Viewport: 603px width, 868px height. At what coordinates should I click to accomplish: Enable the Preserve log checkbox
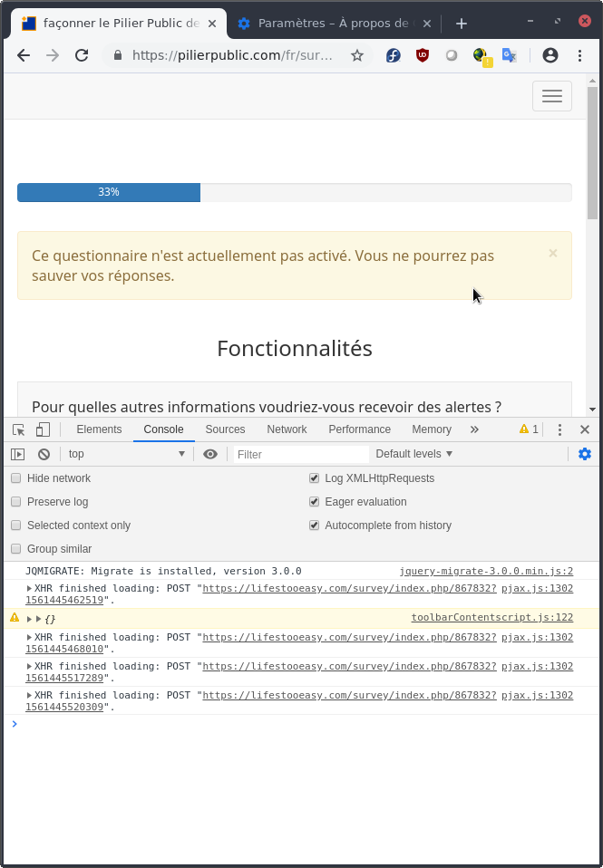pos(16,502)
